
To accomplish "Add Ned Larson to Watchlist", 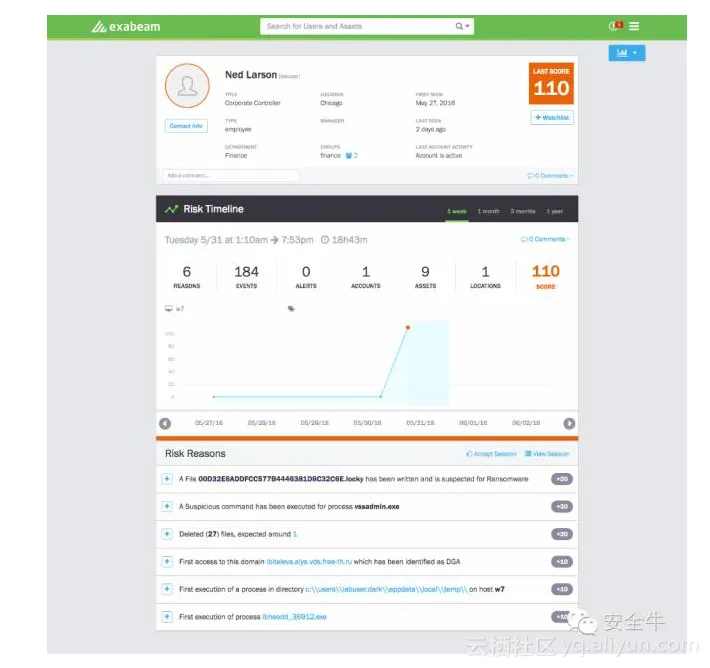I will (x=552, y=117).
